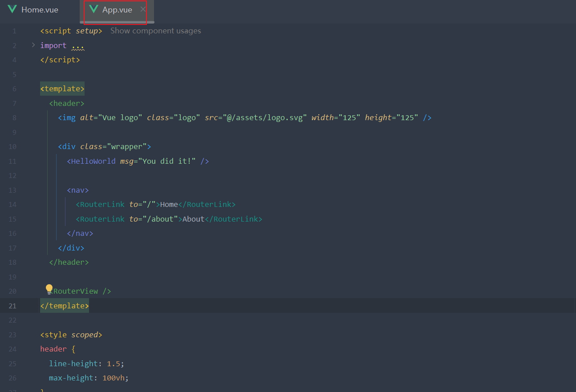
Task: Click the class value "wrapper" in div
Action: click(x=127, y=146)
